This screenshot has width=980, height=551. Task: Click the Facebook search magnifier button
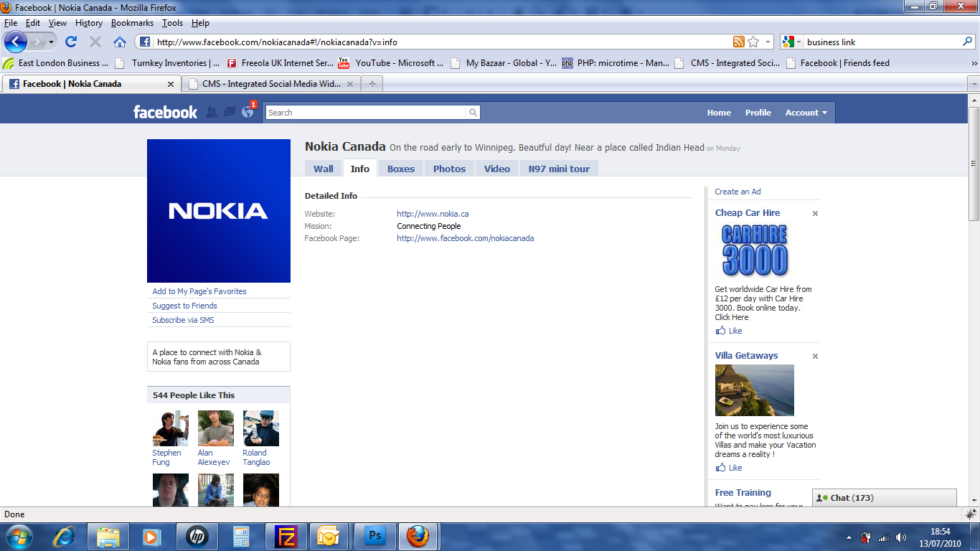pos(473,113)
